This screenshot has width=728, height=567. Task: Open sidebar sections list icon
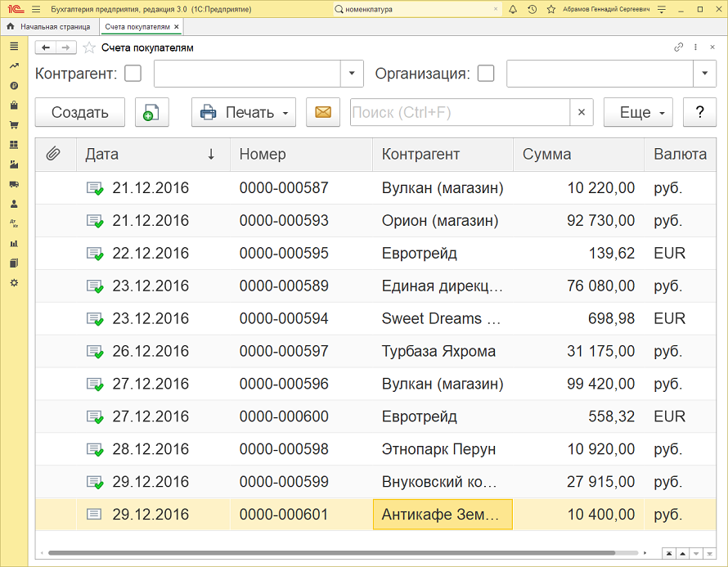(x=14, y=46)
